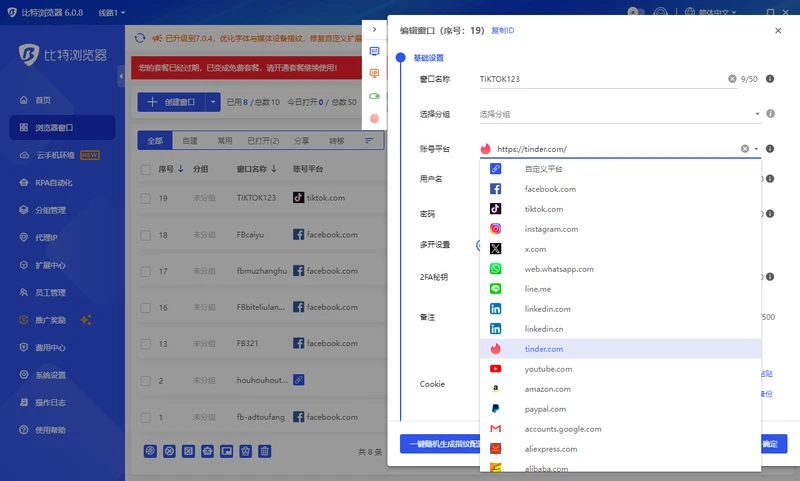Check the row 13 FB321 checkbox

coord(145,344)
